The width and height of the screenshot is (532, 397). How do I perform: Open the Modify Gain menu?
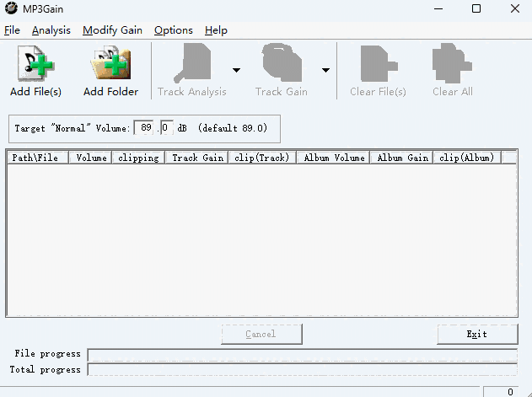[x=112, y=30]
